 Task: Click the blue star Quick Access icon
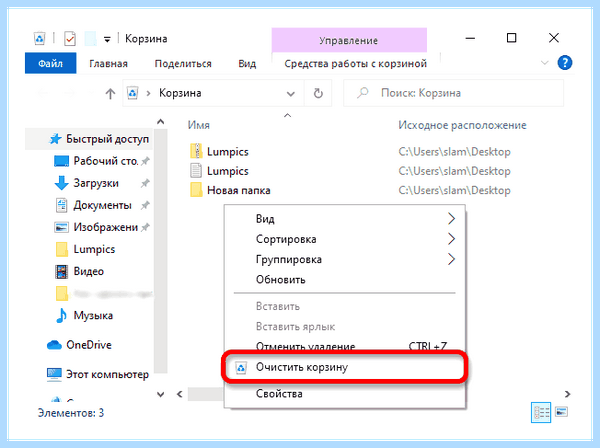pyautogui.click(x=55, y=139)
